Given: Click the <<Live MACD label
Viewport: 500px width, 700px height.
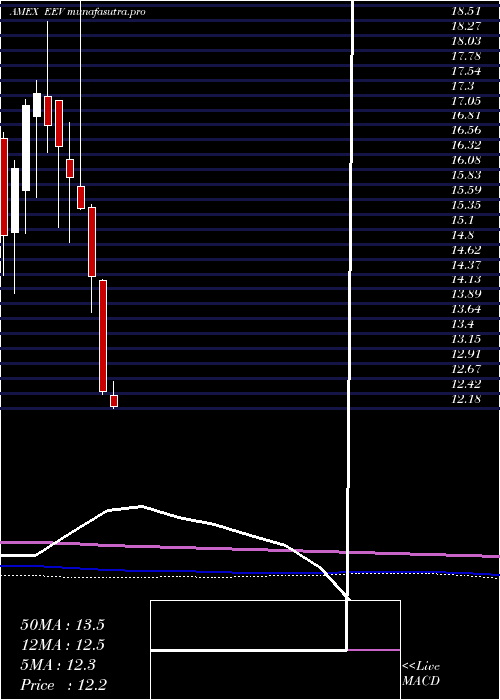Looking at the screenshot, I should click(421, 674).
